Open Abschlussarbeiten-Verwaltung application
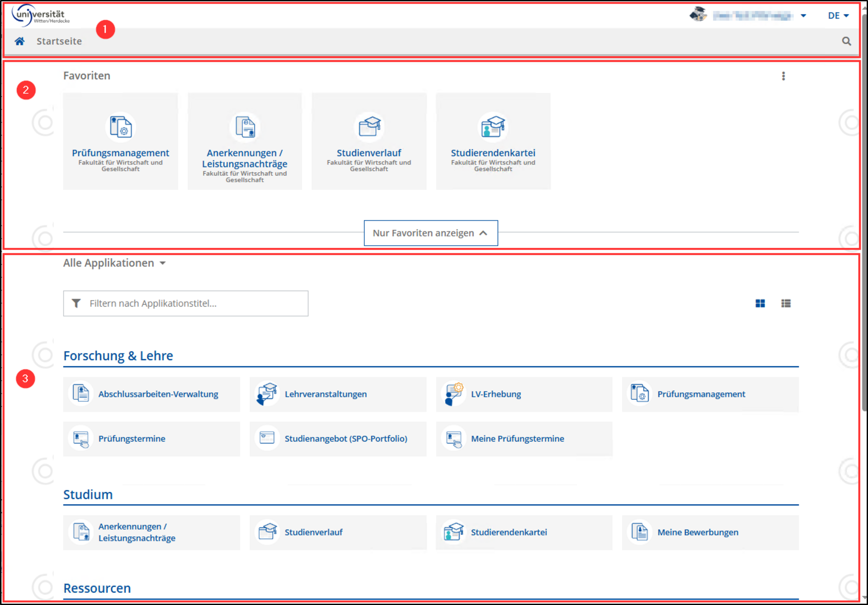868x605 pixels. 158,394
